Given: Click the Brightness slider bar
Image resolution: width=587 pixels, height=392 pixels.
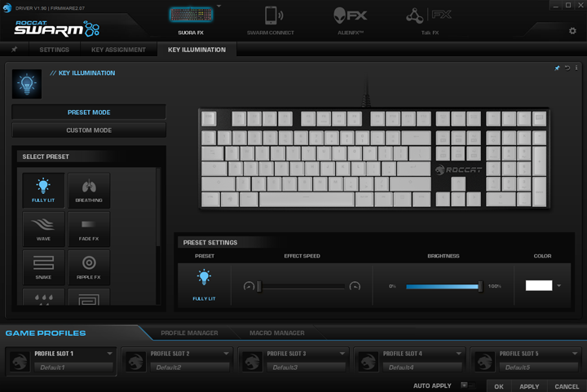Looking at the screenshot, I should tap(444, 286).
